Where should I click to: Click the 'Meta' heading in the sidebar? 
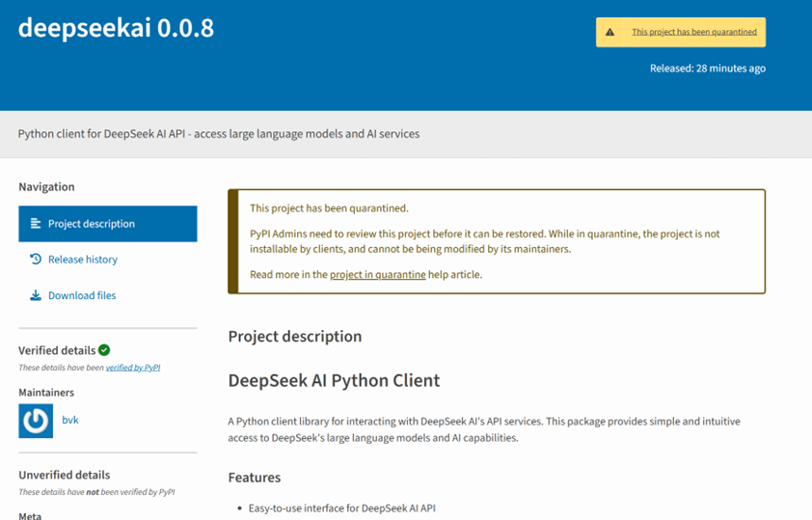(30, 515)
